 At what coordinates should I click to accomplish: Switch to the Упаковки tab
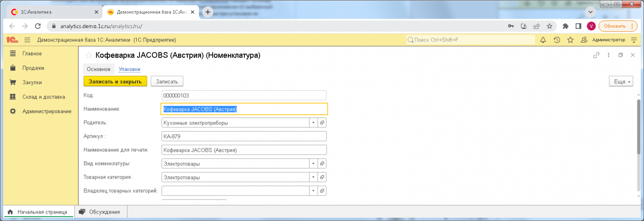click(x=129, y=69)
